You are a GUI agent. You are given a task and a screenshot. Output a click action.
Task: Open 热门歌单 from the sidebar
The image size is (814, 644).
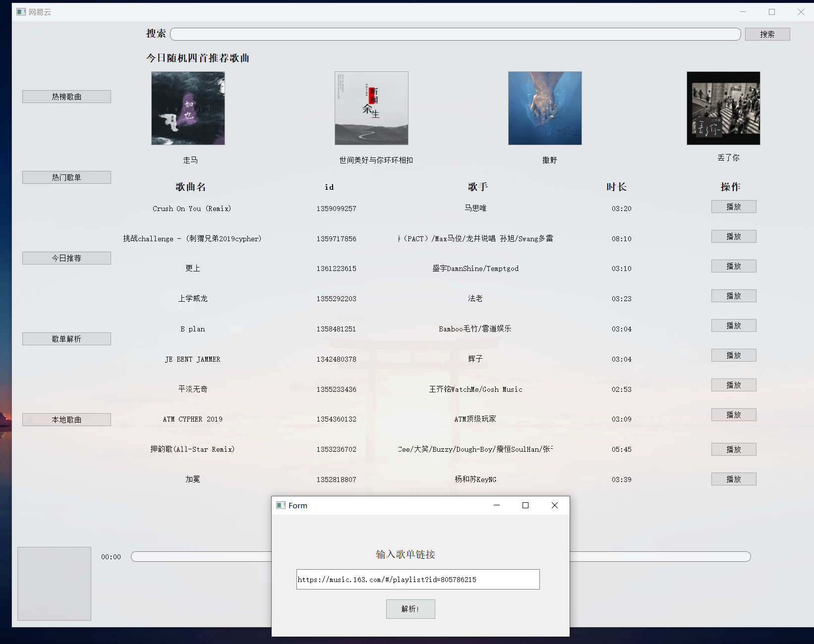(x=66, y=177)
